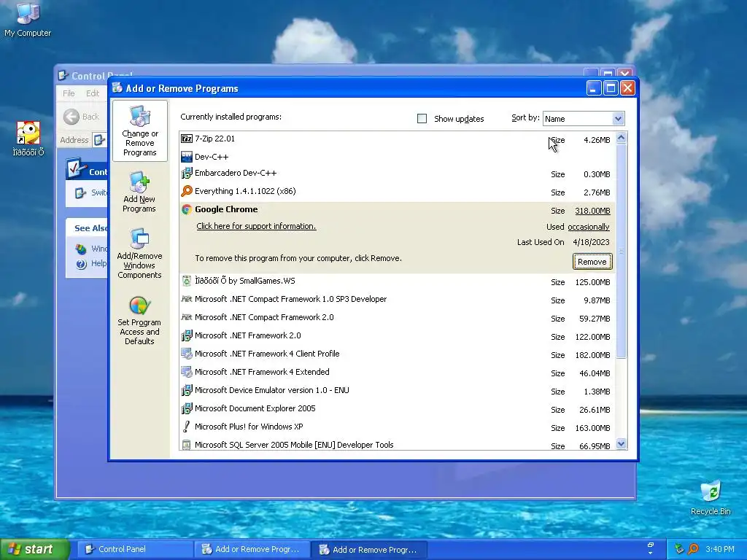
Task: Click .NET Framework 2.0 icon
Action: (x=187, y=335)
